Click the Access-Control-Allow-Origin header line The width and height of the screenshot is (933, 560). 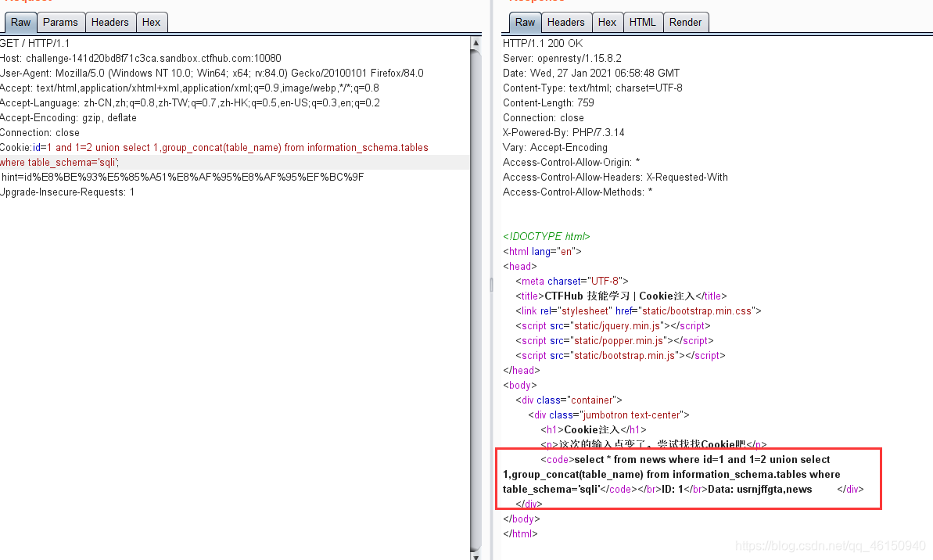[x=571, y=163]
